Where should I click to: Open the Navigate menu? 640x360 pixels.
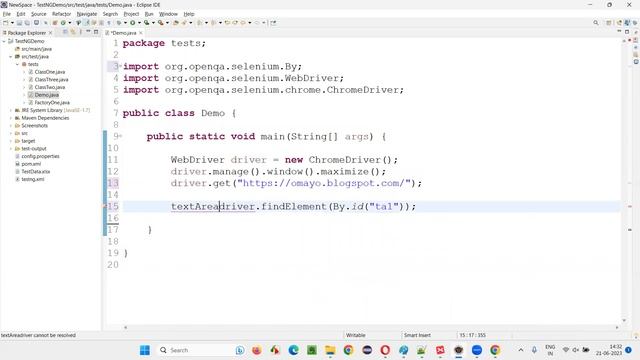[87, 14]
